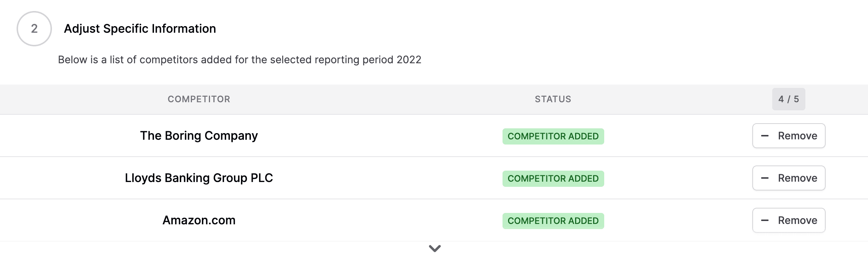
Task: Click Competitor Added badge for The Boring Company
Action: point(553,136)
